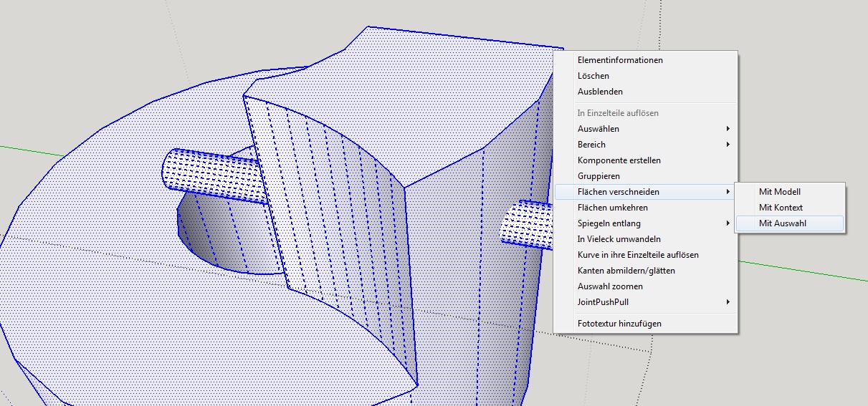
Task: Select Kanten abmildern/glätten
Action: (626, 271)
